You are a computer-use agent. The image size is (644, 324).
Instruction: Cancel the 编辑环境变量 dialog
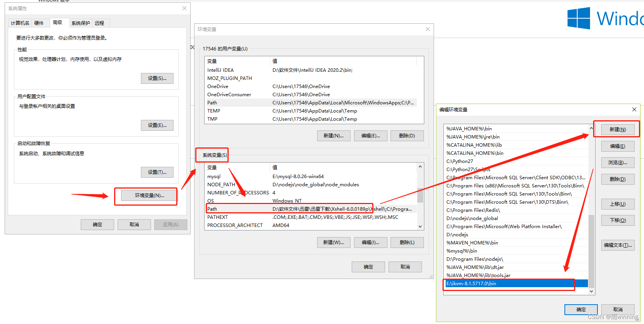[x=618, y=310]
